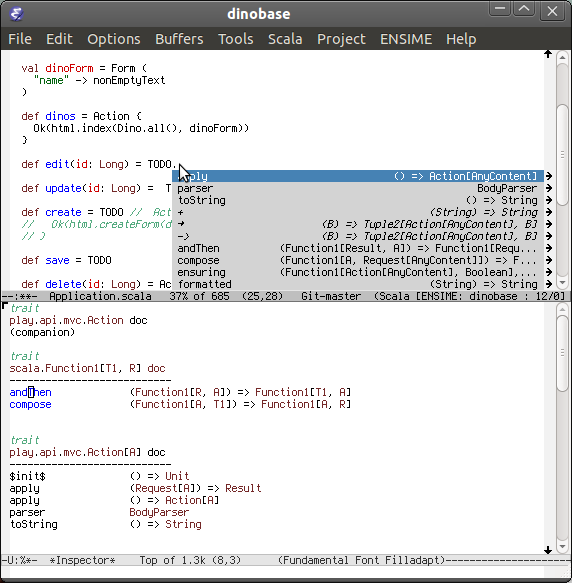Click up arrow of Inspector scrollbar
Screen dimensions: 572x583
562,309
